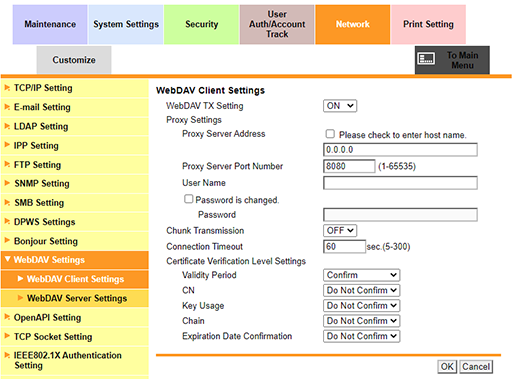Click the arrow icon beside E-mail Setting
The height and width of the screenshot is (379, 517).
click(7, 107)
